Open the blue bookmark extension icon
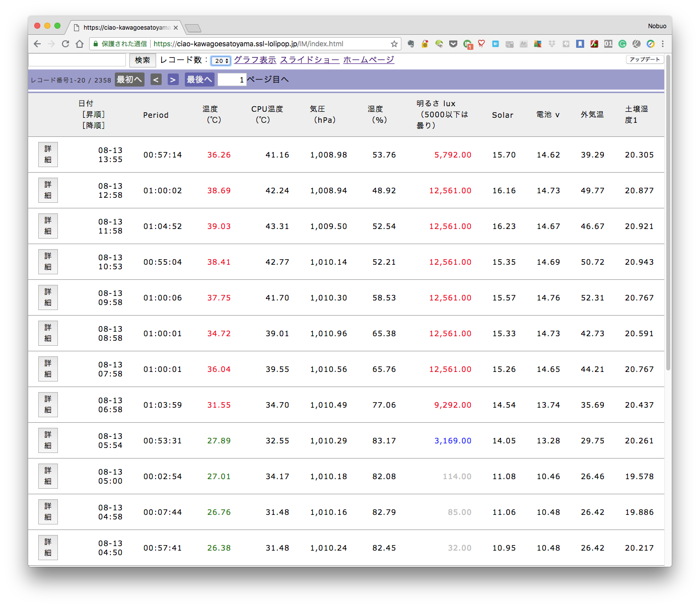Image resolution: width=700 pixels, height=607 pixels. (x=580, y=44)
